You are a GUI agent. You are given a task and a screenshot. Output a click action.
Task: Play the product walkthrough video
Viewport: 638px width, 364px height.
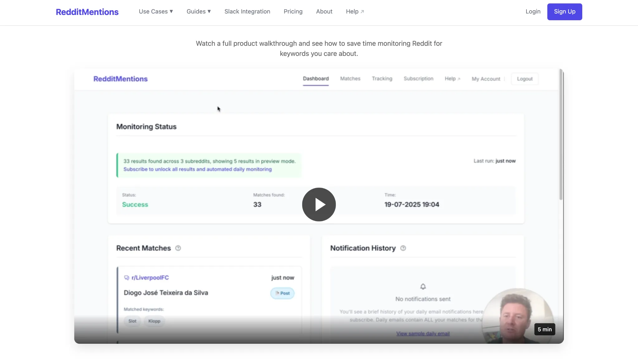click(x=319, y=205)
